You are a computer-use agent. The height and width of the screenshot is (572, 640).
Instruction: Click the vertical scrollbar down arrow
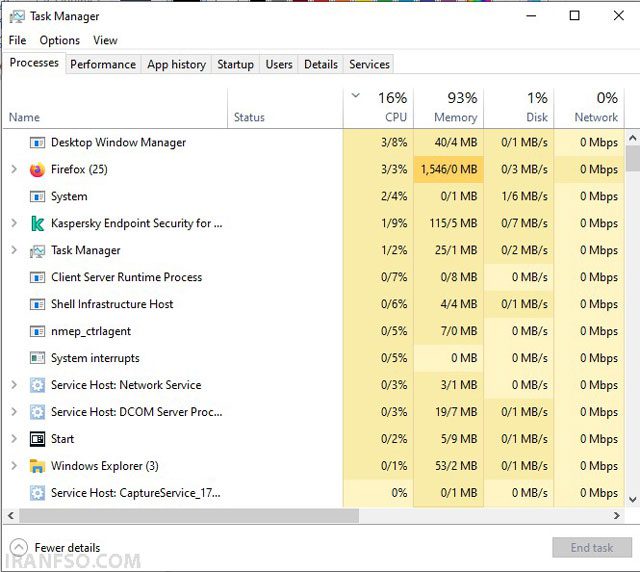point(632,499)
